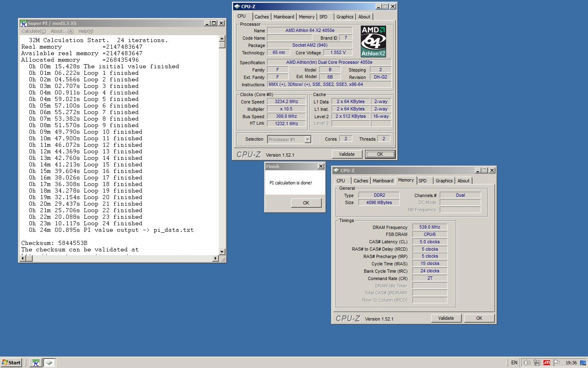Click the top CPU-Z window title icon
Viewport: 588px width, 368px height.
pyautogui.click(x=237, y=7)
